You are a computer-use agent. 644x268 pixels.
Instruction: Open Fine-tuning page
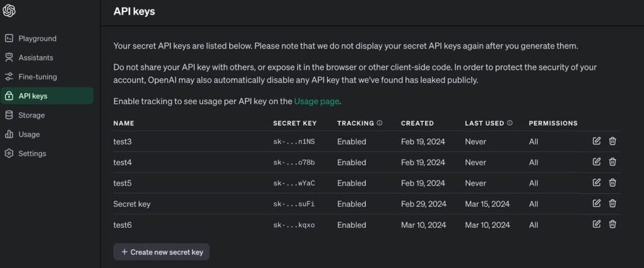[37, 77]
